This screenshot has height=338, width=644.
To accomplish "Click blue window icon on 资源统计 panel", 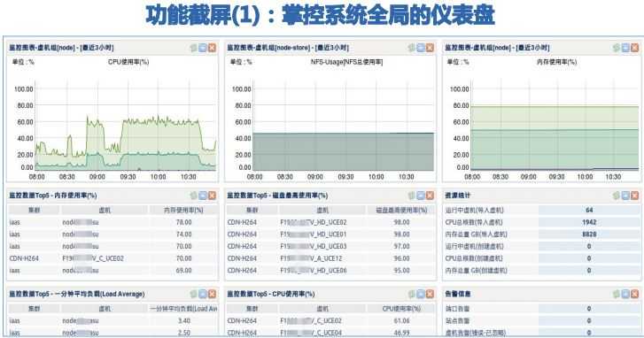I will tap(625, 196).
